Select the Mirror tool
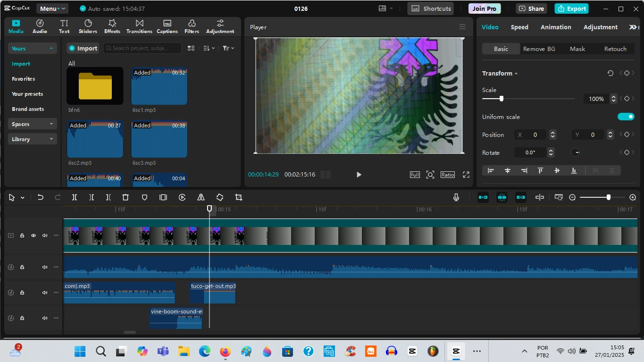Screen dimensions: 644x362 (x=201, y=197)
